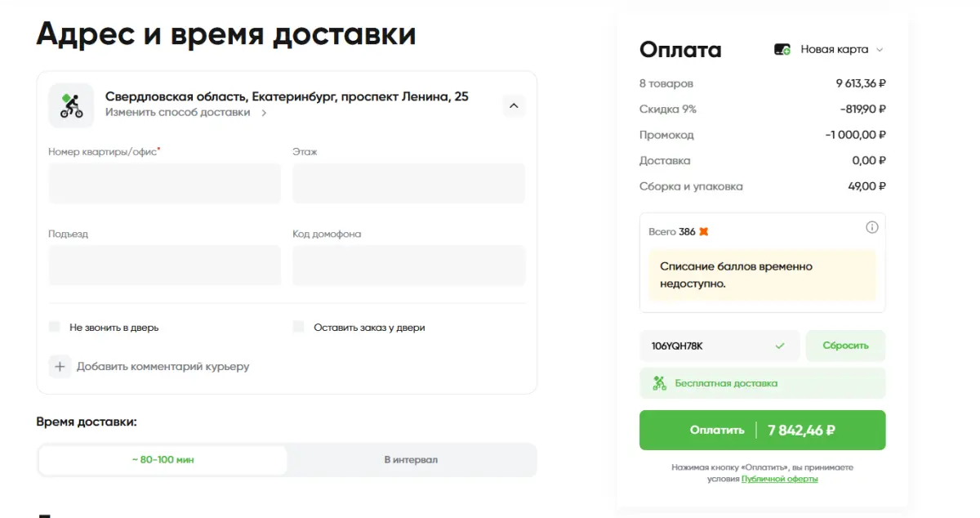Click the address 'проспект Ленина, 25' text
Viewport: 980px width, 518px height.
[404, 96]
